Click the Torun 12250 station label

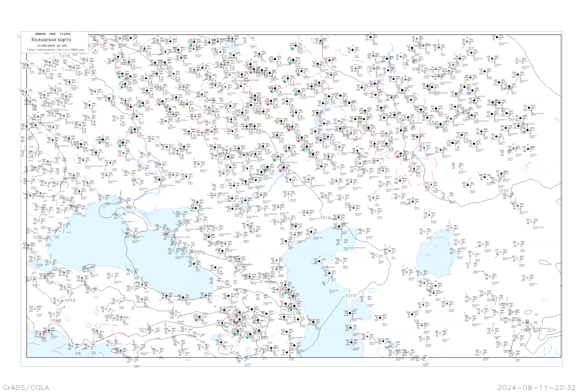[32, 72]
